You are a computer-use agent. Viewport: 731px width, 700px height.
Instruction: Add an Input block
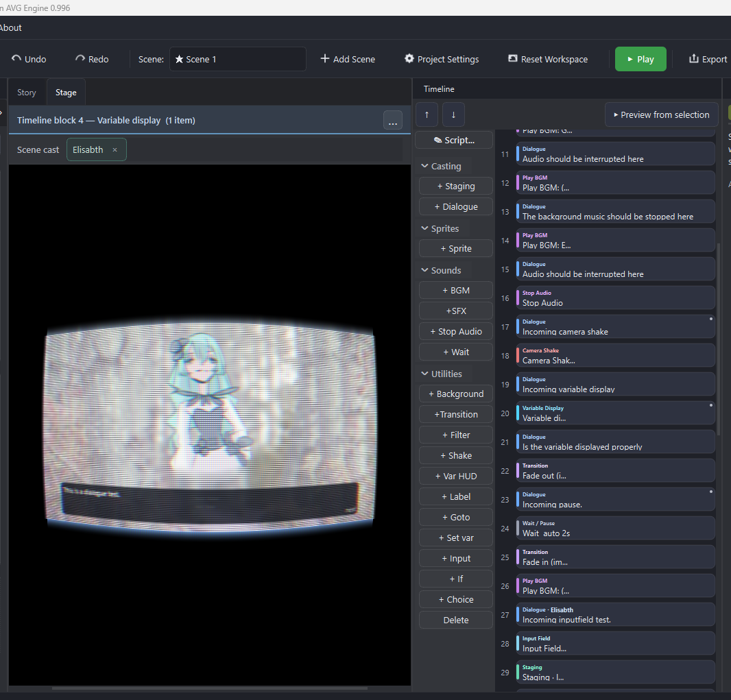point(456,558)
